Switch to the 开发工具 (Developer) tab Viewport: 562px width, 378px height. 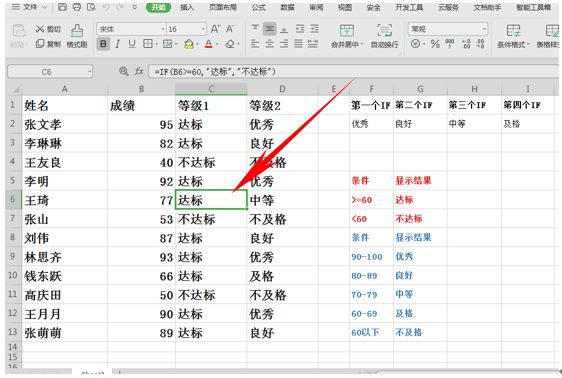(x=409, y=7)
